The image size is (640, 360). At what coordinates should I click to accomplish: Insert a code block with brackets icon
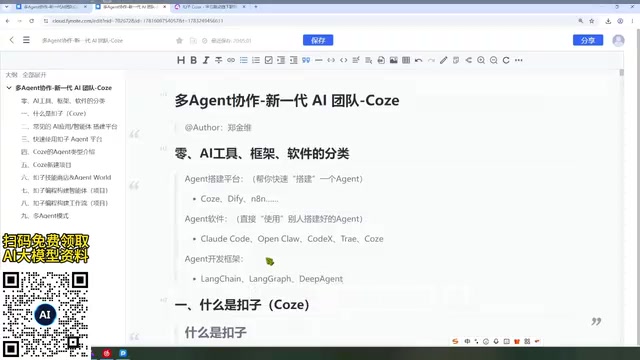(344, 60)
